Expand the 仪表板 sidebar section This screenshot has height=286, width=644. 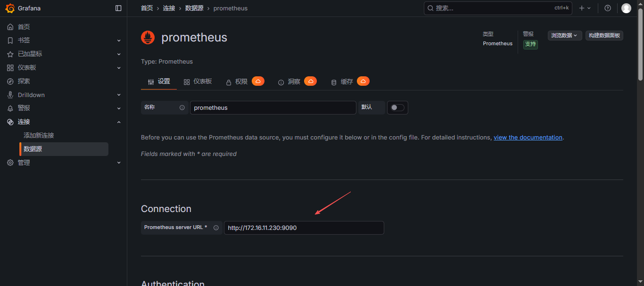pyautogui.click(x=119, y=68)
